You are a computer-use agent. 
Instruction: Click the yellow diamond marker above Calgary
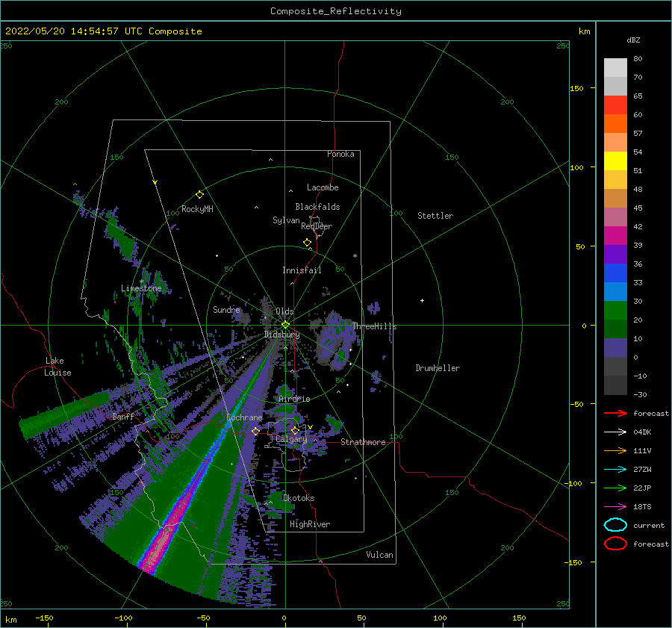click(x=295, y=430)
